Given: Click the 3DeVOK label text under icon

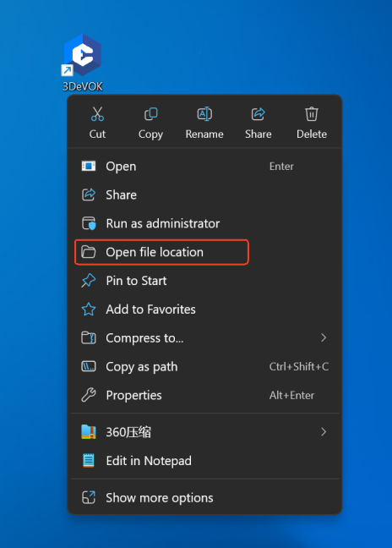Looking at the screenshot, I should tap(83, 86).
